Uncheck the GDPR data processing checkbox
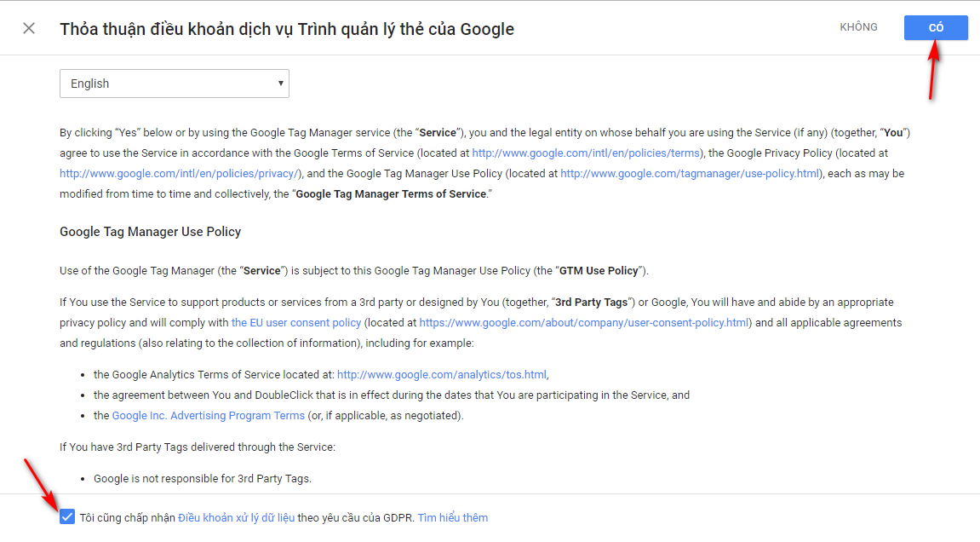The width and height of the screenshot is (980, 542). click(67, 517)
